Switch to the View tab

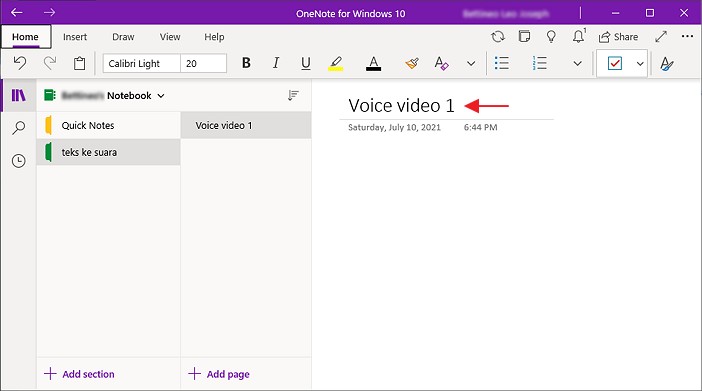[x=170, y=37]
